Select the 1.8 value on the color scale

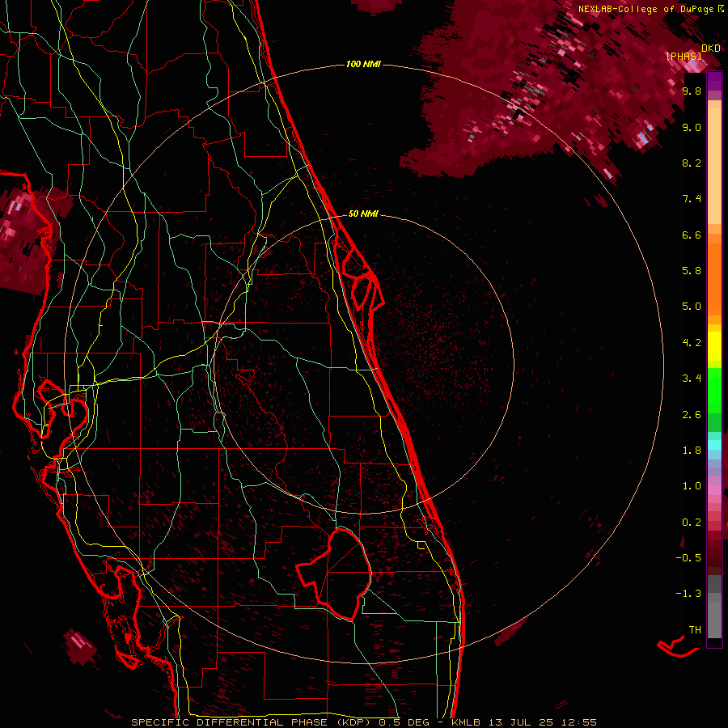coord(692,451)
